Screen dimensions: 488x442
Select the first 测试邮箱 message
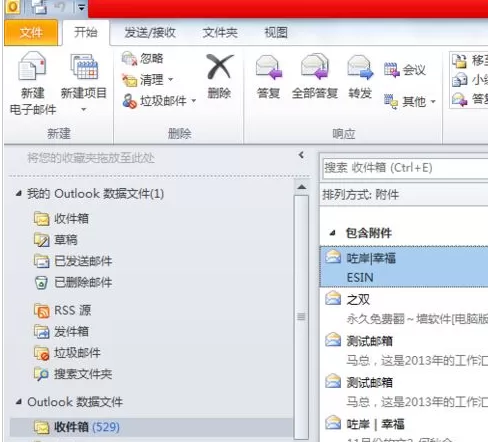[404, 350]
